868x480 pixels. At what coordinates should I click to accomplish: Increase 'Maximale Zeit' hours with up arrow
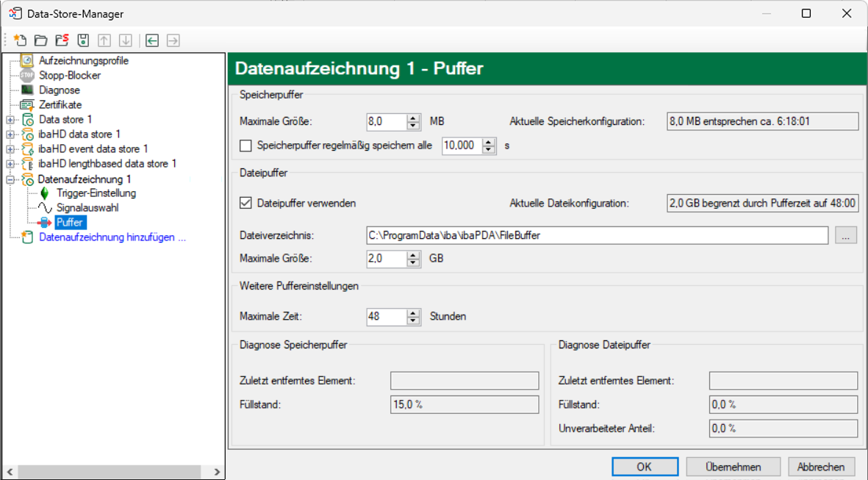click(x=414, y=312)
